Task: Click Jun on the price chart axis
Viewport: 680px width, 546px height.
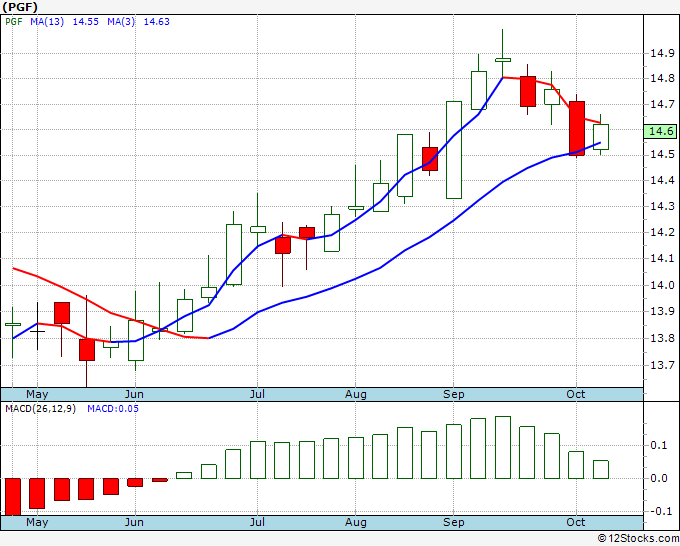Action: coord(134,395)
